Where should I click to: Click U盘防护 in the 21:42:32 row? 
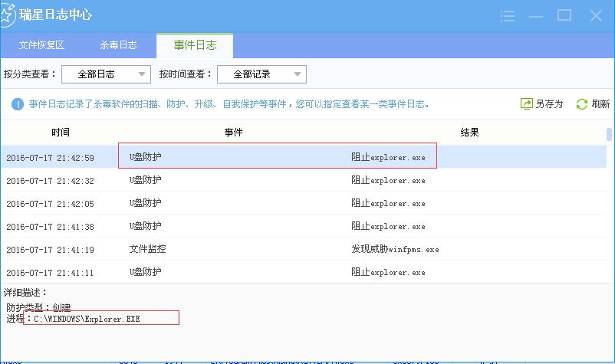click(145, 180)
